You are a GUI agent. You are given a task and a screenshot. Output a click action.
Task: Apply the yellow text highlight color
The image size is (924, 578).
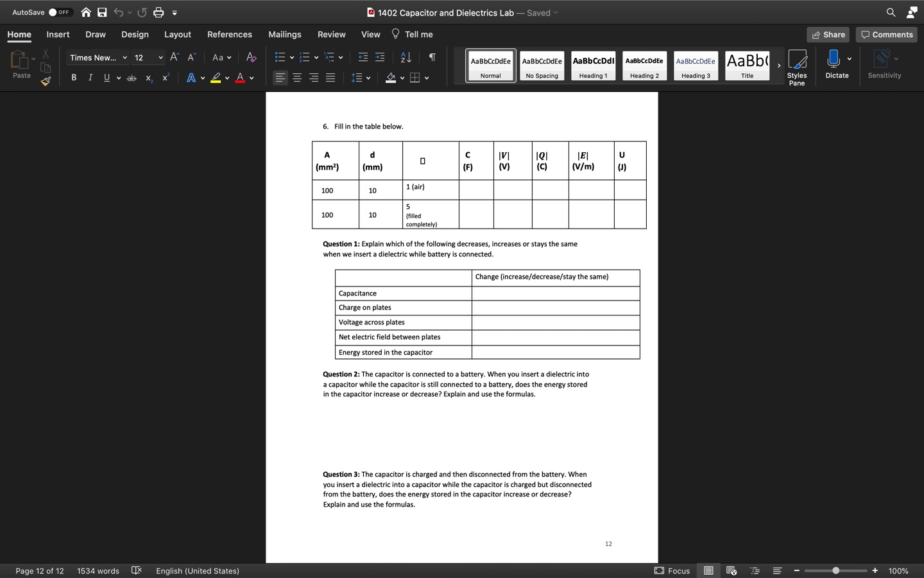(216, 78)
